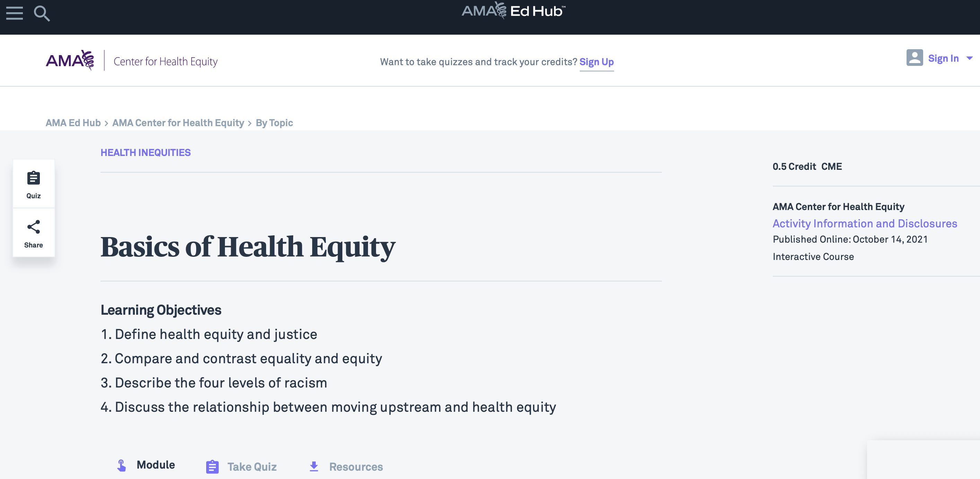Click the AMA Ed Hub logo

(513, 11)
